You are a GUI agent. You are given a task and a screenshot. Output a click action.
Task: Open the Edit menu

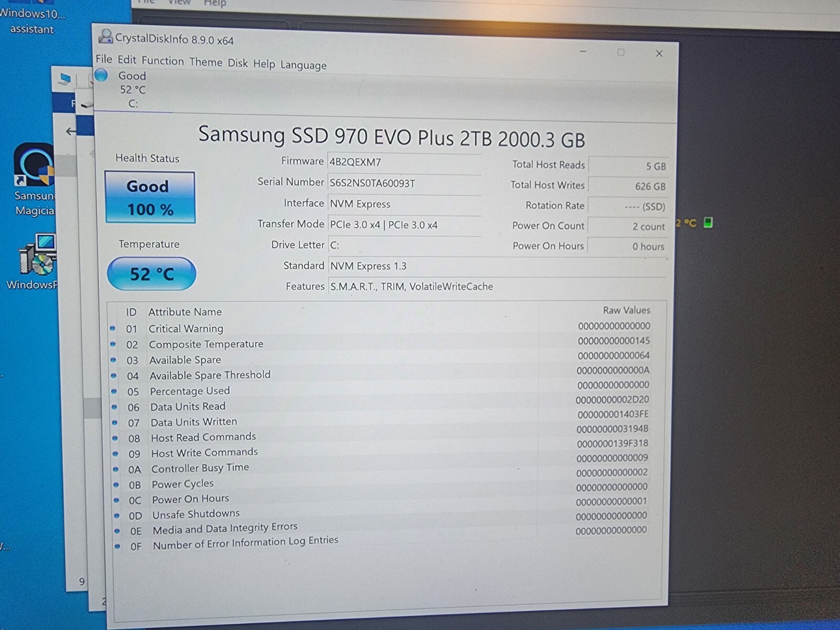click(127, 59)
